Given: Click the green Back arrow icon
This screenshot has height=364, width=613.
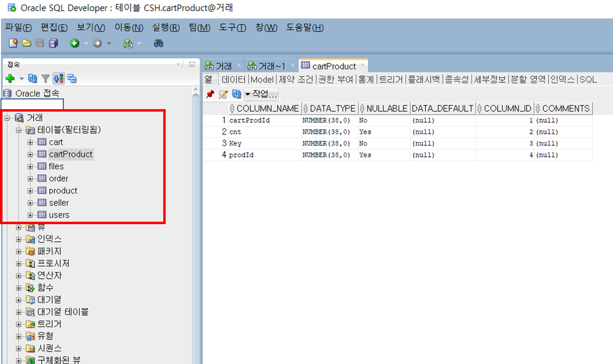Looking at the screenshot, I should (x=75, y=43).
